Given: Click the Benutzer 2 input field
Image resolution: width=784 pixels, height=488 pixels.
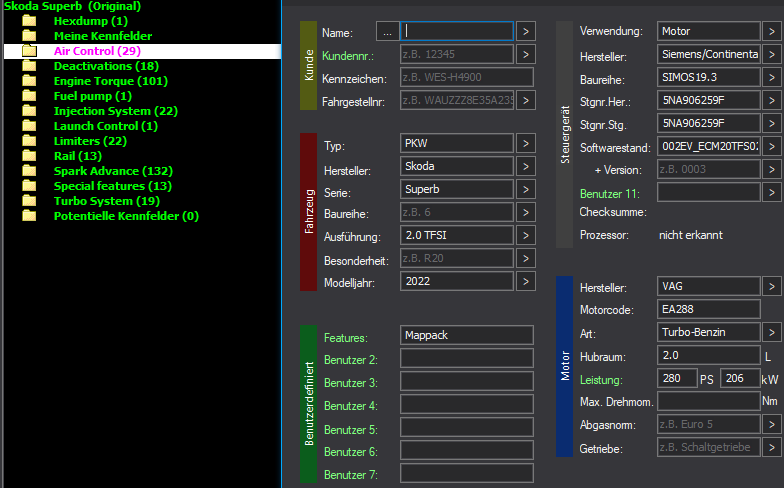Looking at the screenshot, I should pyautogui.click(x=466, y=358).
